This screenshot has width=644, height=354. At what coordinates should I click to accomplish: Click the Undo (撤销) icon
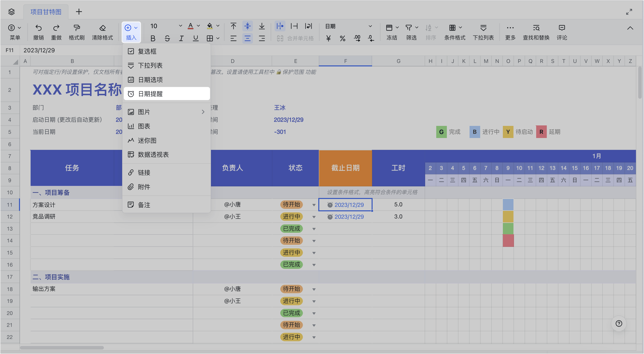pos(38,31)
